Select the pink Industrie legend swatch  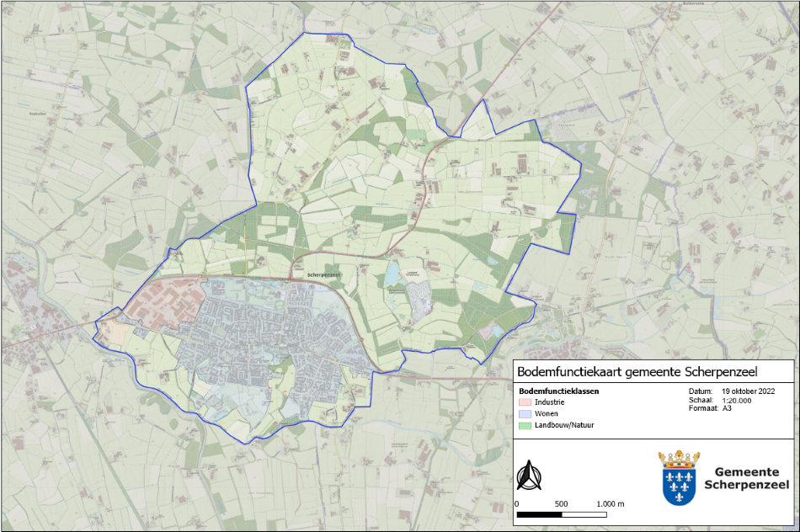[x=524, y=402]
